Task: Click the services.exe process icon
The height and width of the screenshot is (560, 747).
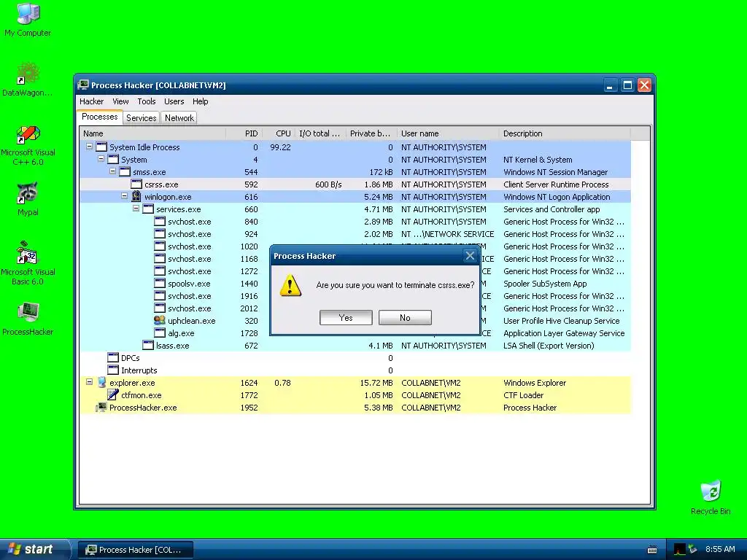Action: point(148,209)
